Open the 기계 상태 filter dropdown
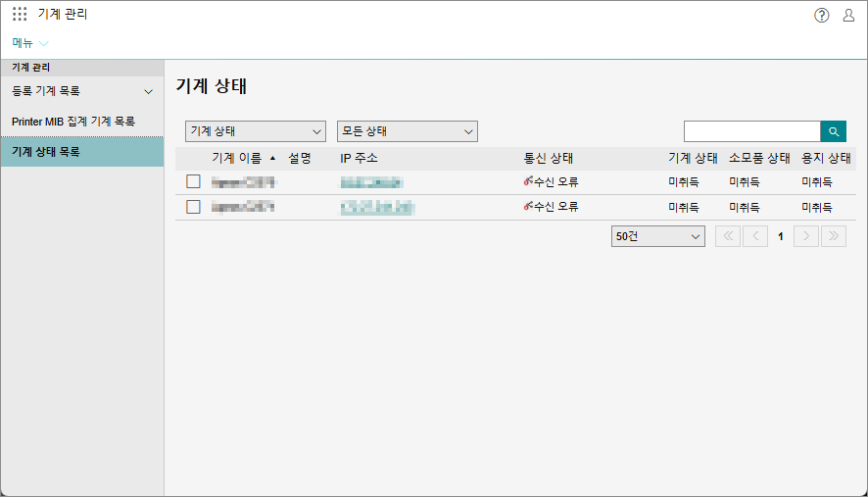This screenshot has height=497, width=868. [x=255, y=131]
